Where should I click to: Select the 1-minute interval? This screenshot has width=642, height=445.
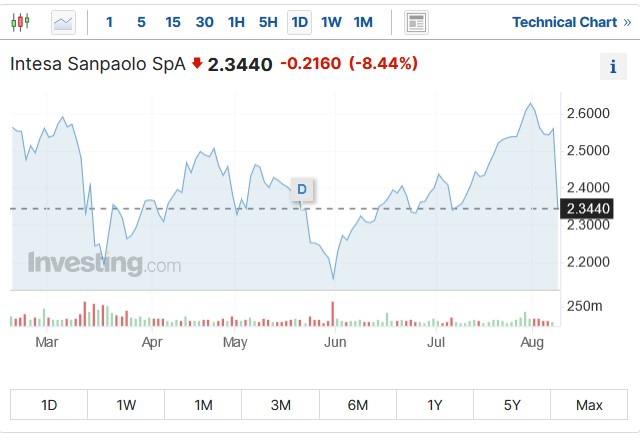109,22
